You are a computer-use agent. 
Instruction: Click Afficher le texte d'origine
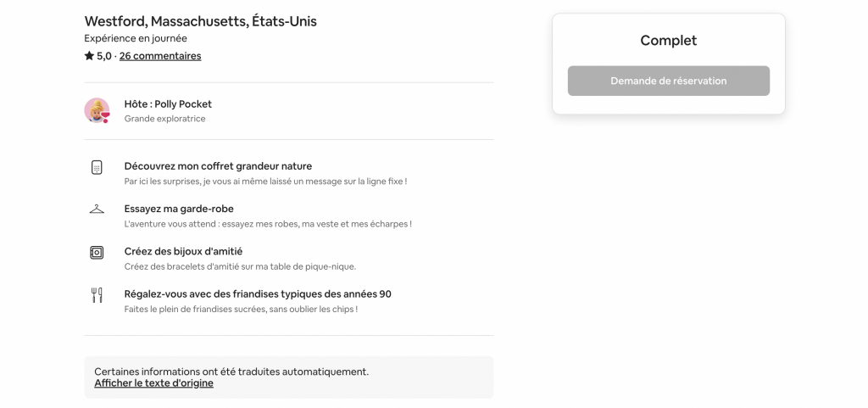tap(153, 383)
